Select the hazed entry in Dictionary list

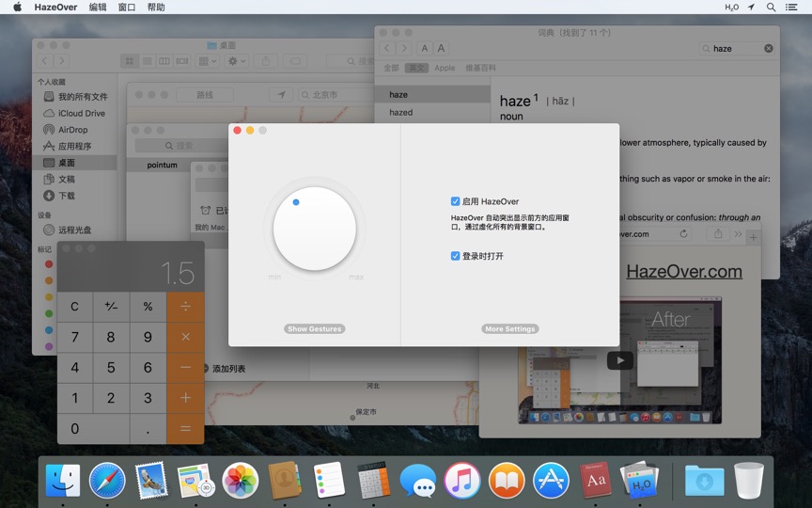(x=432, y=113)
